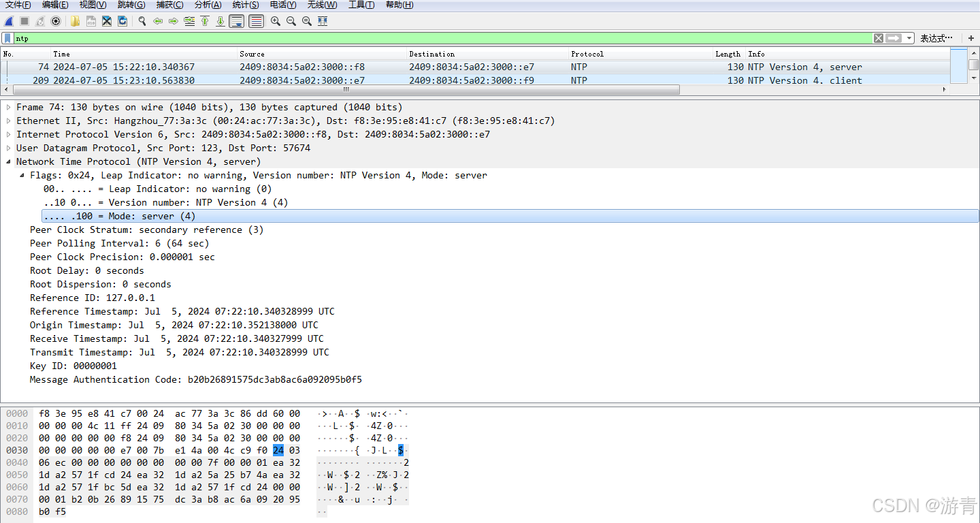Open the 文件(F) menu
Screen dimensions: 980x523
tap(18, 5)
